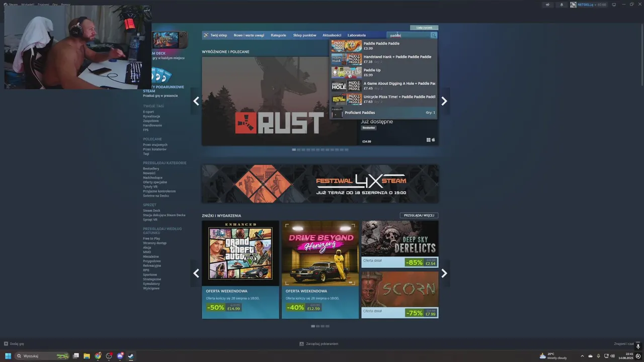Viewport: 644px width, 362px height.
Task: Open 'A Game About Digging A Hole' bundle suggestion
Action: [384, 85]
